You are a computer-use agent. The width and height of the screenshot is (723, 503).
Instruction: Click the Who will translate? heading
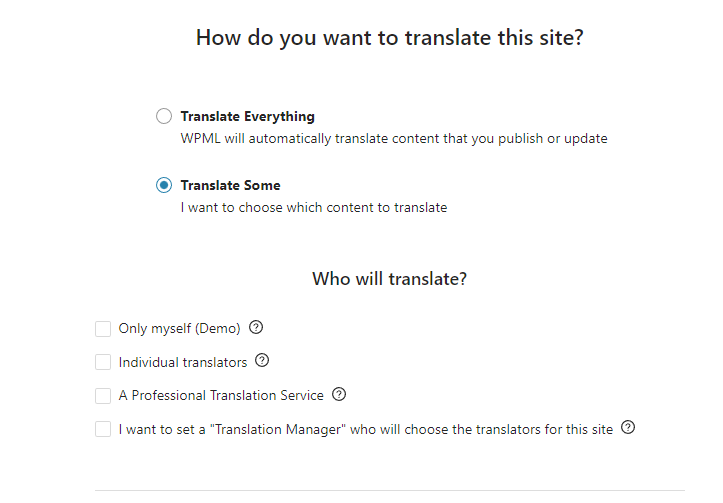(x=390, y=279)
